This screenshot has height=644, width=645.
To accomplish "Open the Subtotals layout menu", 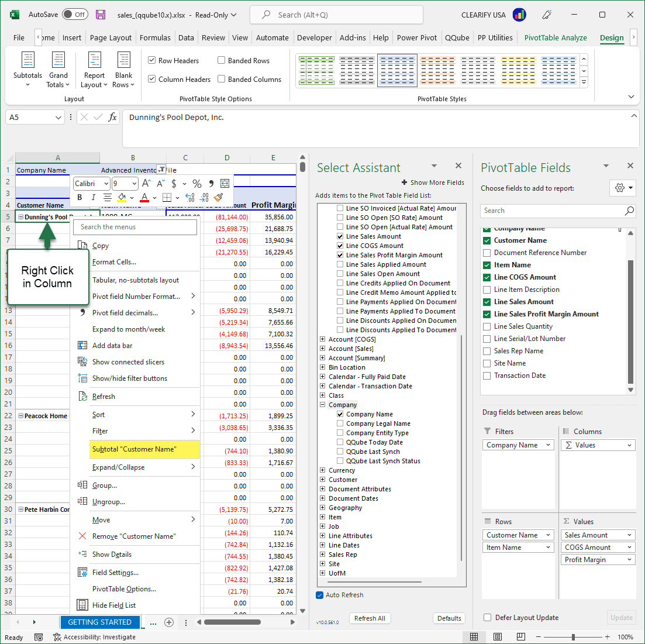I will click(27, 69).
